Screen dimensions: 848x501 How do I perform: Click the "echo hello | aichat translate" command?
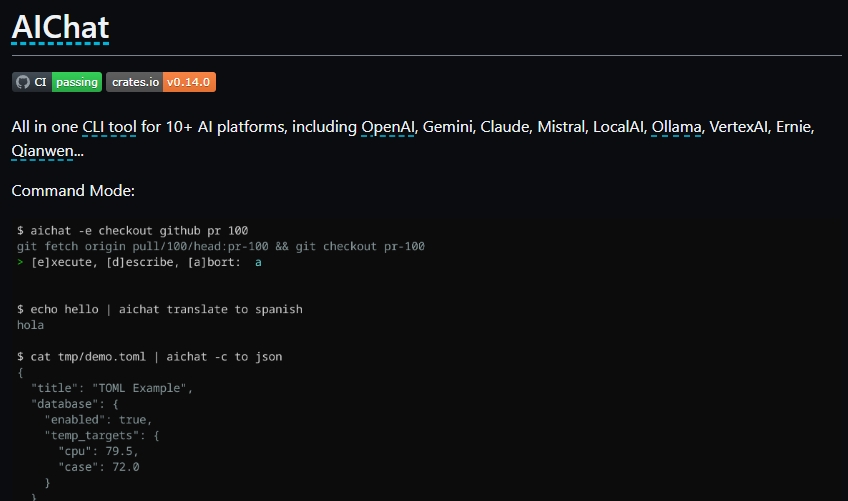(159, 309)
